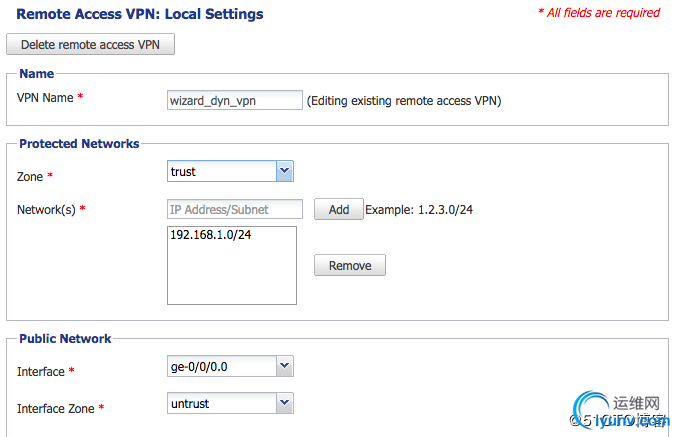Click the Protected Networks section title
The image size is (676, 437).
point(79,144)
